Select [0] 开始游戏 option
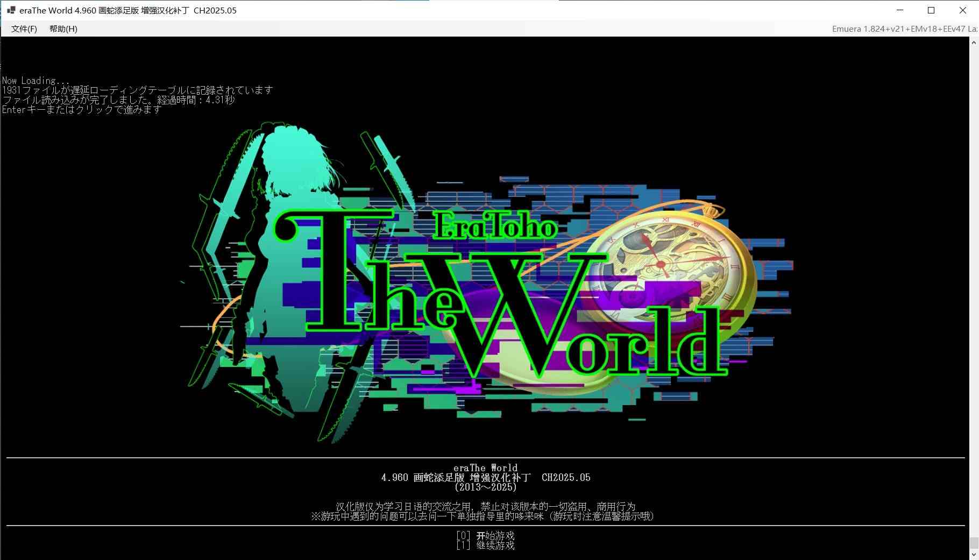979x560 pixels. tap(485, 536)
